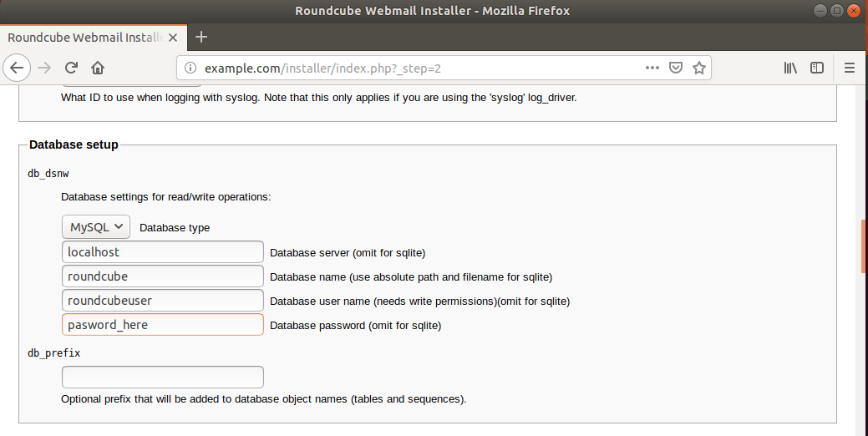This screenshot has height=436, width=868.
Task: Click the browser Back arrow button
Action: point(18,68)
